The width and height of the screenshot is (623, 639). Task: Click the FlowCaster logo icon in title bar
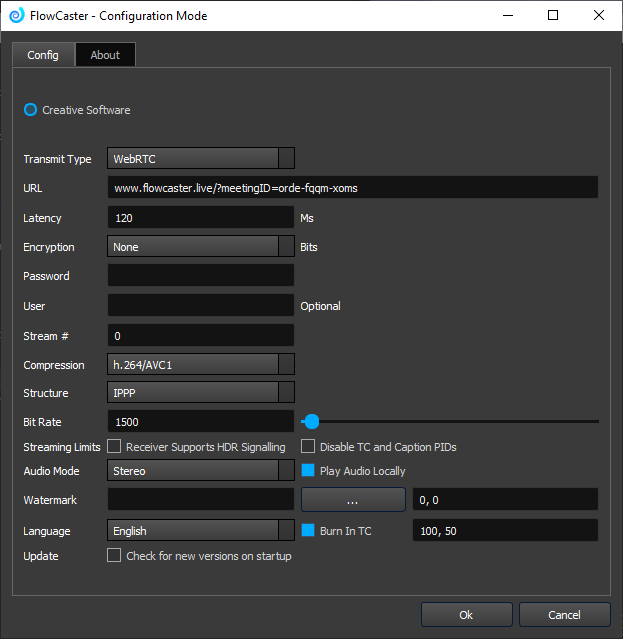[16, 15]
